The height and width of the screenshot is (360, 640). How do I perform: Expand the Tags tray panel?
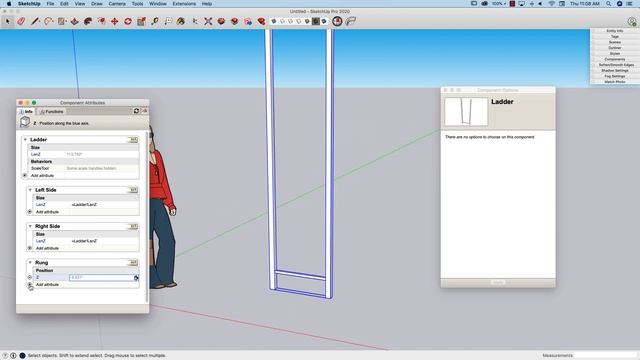click(615, 37)
